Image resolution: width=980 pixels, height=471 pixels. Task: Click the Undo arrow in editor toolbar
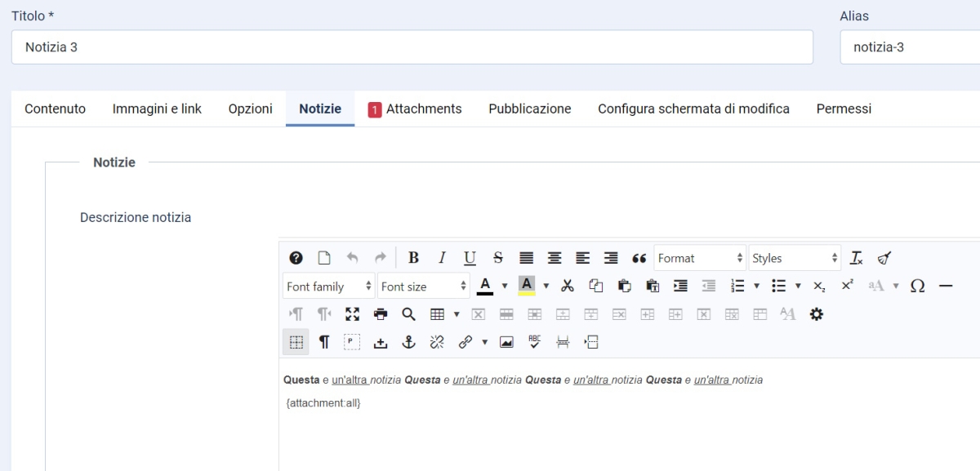[x=352, y=258]
